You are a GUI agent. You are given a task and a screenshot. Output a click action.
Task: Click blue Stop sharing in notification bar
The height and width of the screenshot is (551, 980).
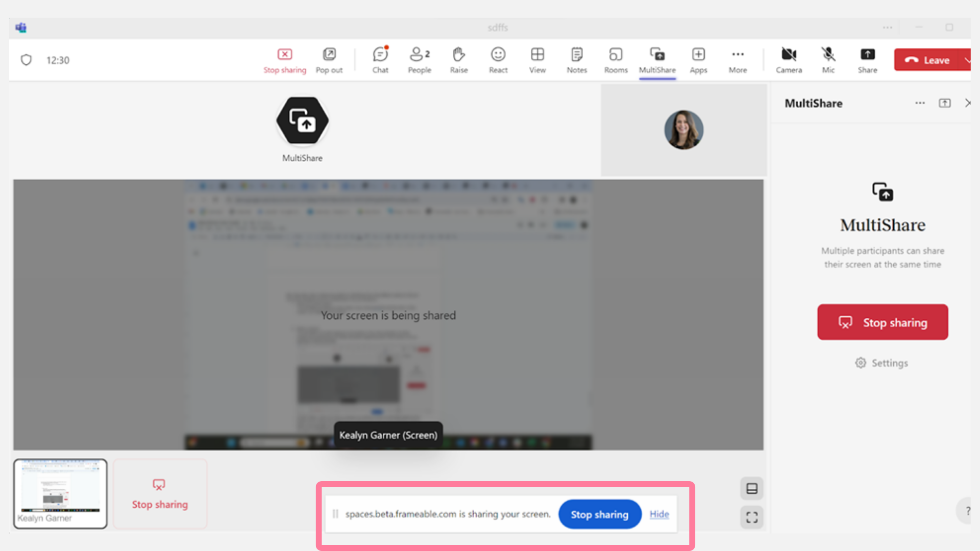pyautogui.click(x=600, y=514)
